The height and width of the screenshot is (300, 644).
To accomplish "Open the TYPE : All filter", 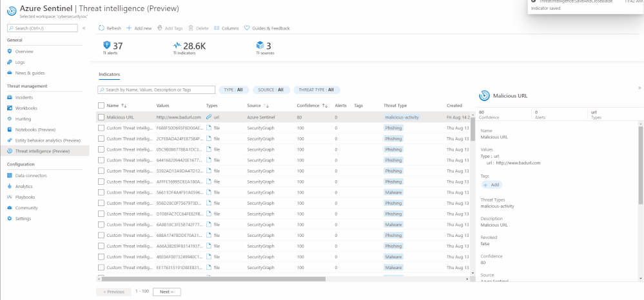I will pyautogui.click(x=234, y=90).
